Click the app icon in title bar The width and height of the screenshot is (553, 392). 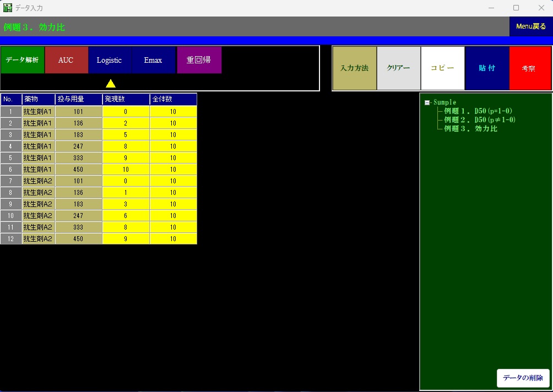8,8
